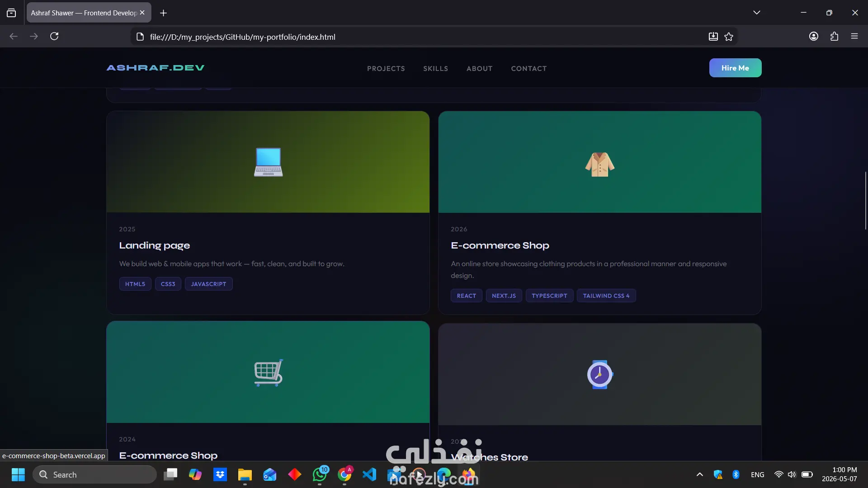Open Bluetooth tray icon
868x488 pixels.
(x=736, y=474)
